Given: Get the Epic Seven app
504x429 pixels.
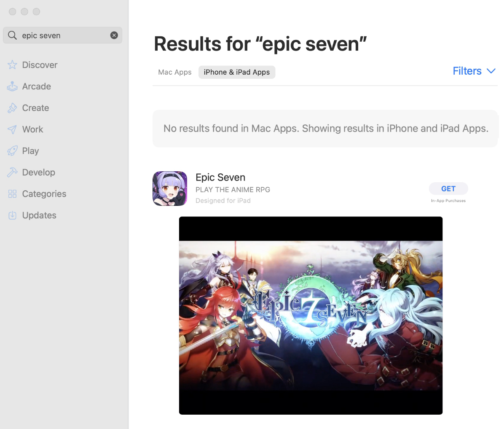Looking at the screenshot, I should tap(448, 189).
